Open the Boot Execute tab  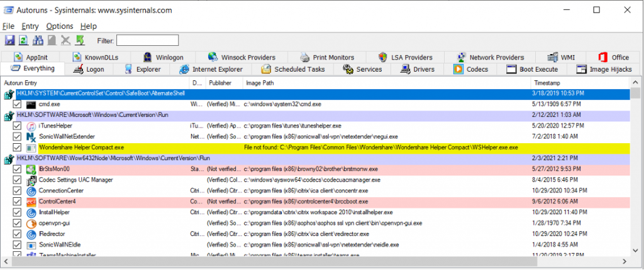[x=532, y=69]
